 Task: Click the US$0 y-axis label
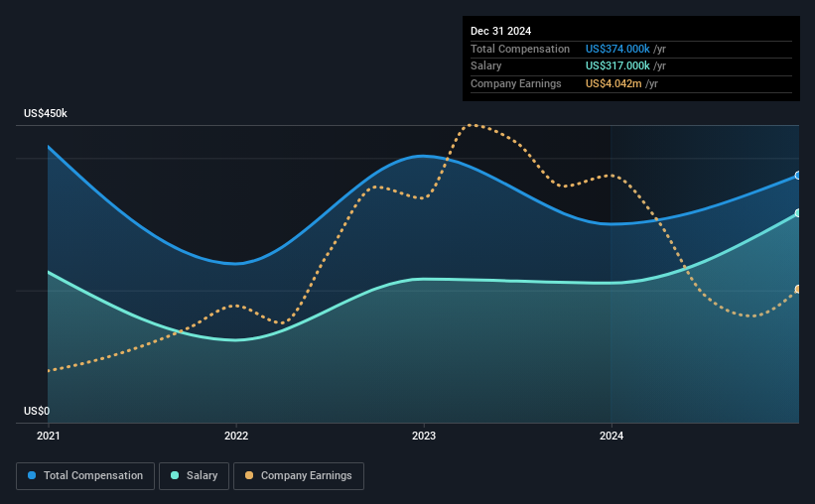click(37, 411)
